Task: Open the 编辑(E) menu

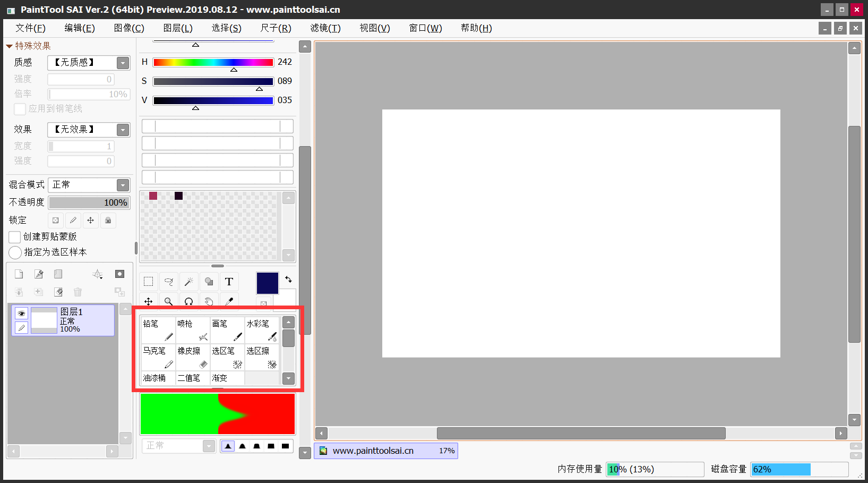Action: point(80,28)
